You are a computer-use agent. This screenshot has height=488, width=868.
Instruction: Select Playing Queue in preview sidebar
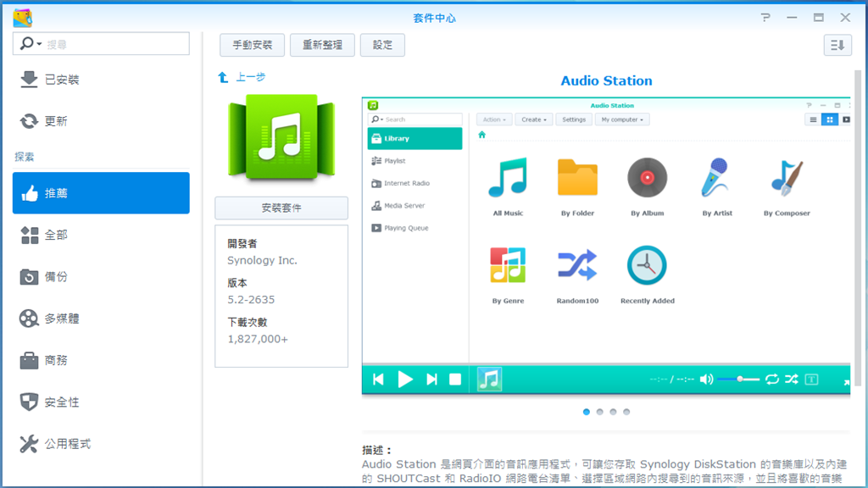click(x=415, y=228)
